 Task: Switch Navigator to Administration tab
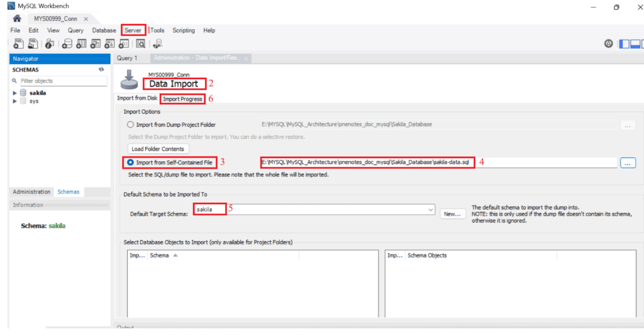pyautogui.click(x=31, y=192)
